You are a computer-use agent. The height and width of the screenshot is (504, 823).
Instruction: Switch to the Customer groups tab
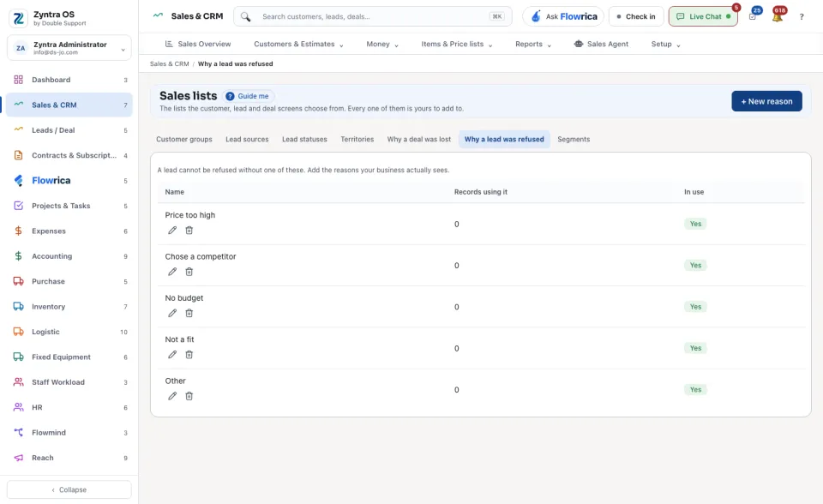click(184, 139)
